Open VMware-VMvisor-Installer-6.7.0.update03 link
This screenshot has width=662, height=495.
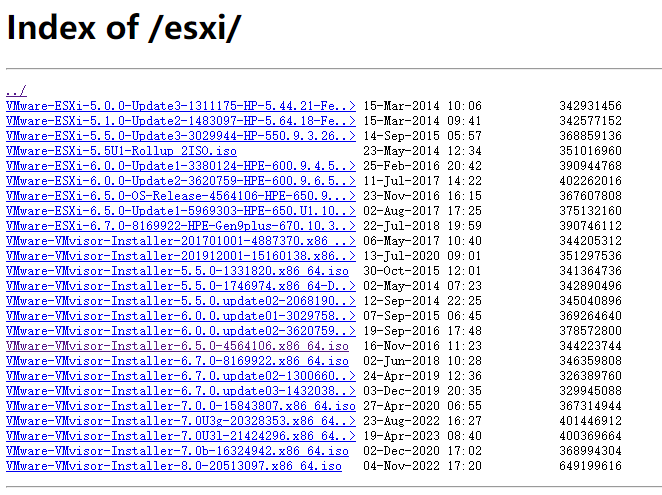click(x=181, y=391)
